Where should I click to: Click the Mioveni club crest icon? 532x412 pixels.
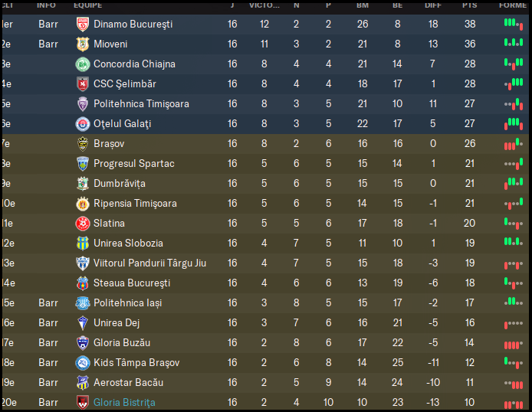[x=83, y=44]
